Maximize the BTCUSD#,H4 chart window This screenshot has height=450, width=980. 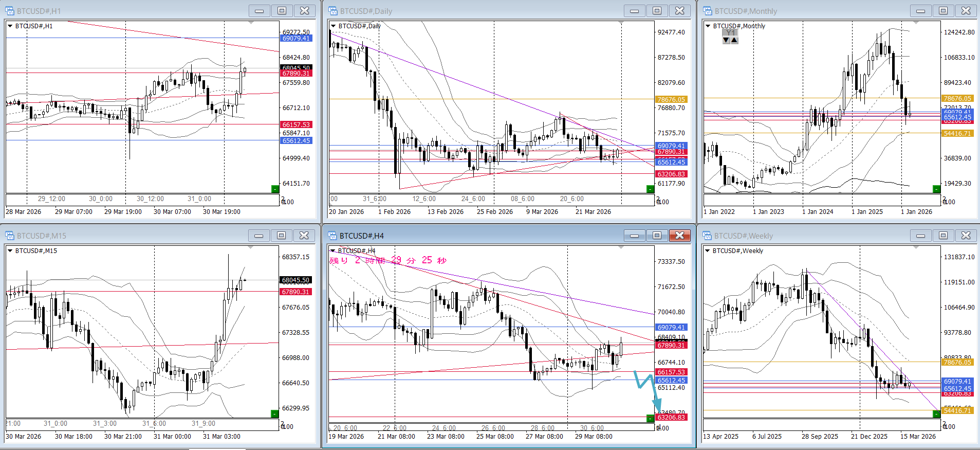coord(657,236)
